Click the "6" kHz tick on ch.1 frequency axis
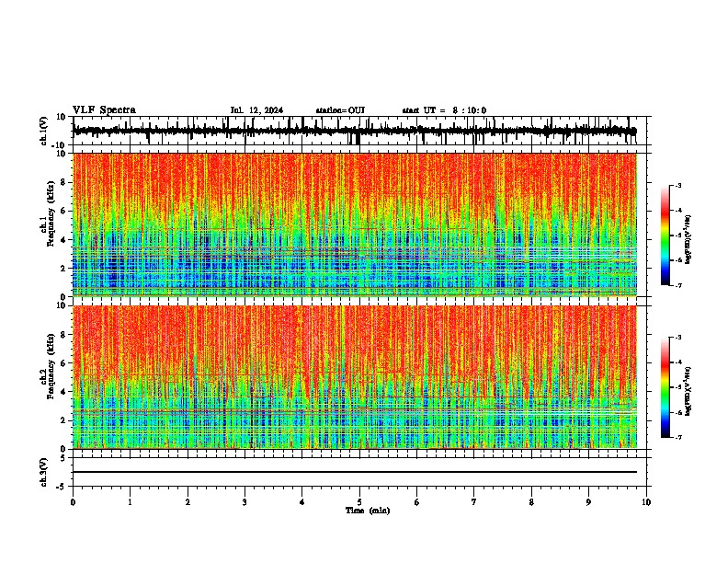Image resolution: width=728 pixels, height=563 pixels. [63, 211]
